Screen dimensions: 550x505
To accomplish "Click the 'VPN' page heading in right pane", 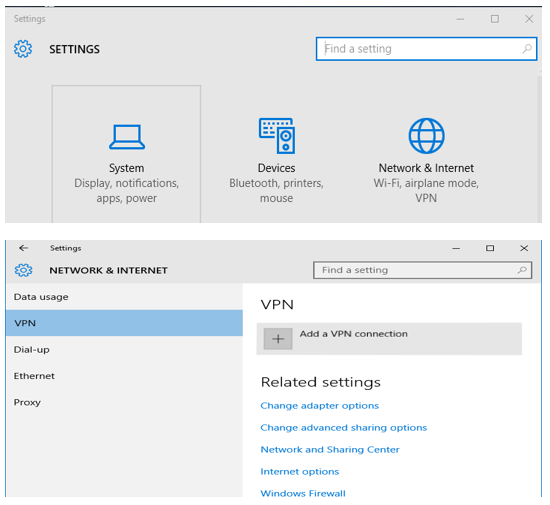I will click(x=277, y=304).
